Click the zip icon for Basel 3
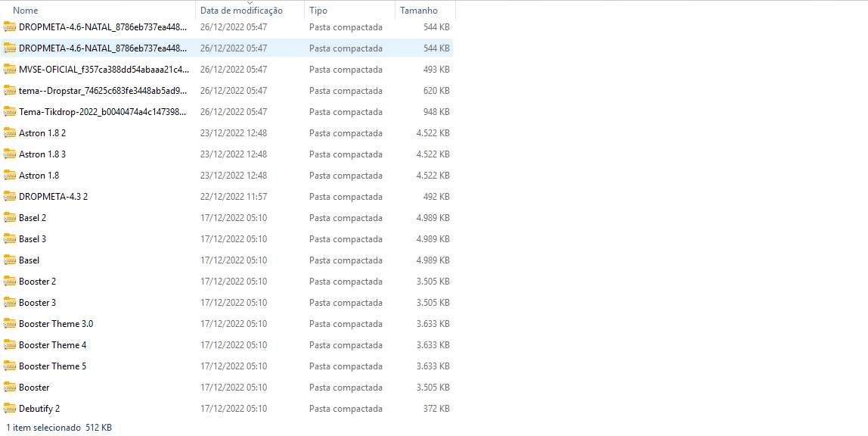The image size is (868, 436). [10, 239]
